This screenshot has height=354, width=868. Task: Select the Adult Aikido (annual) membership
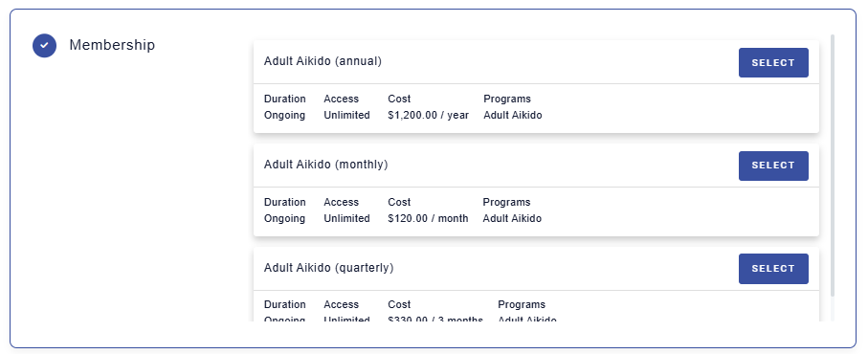pos(773,62)
